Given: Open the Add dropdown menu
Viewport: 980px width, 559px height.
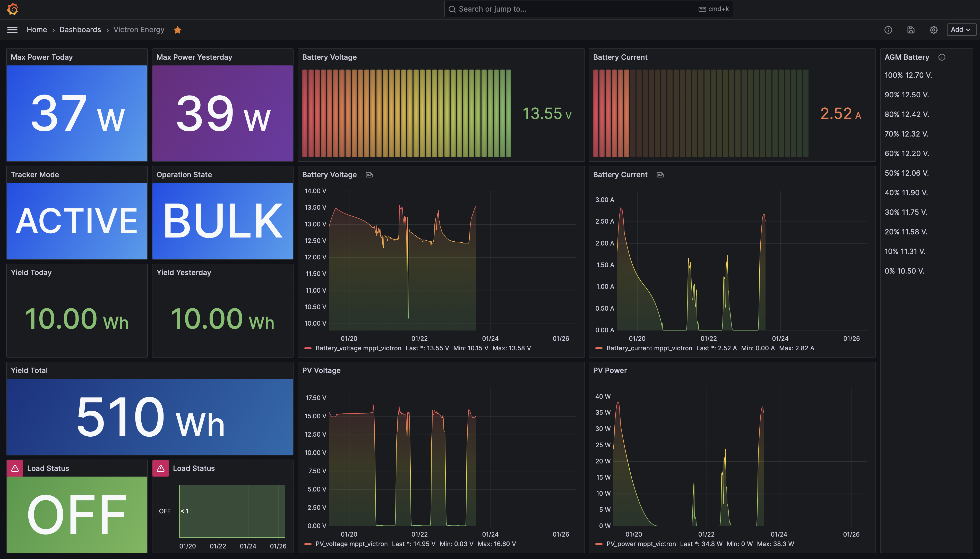Looking at the screenshot, I should click(961, 30).
